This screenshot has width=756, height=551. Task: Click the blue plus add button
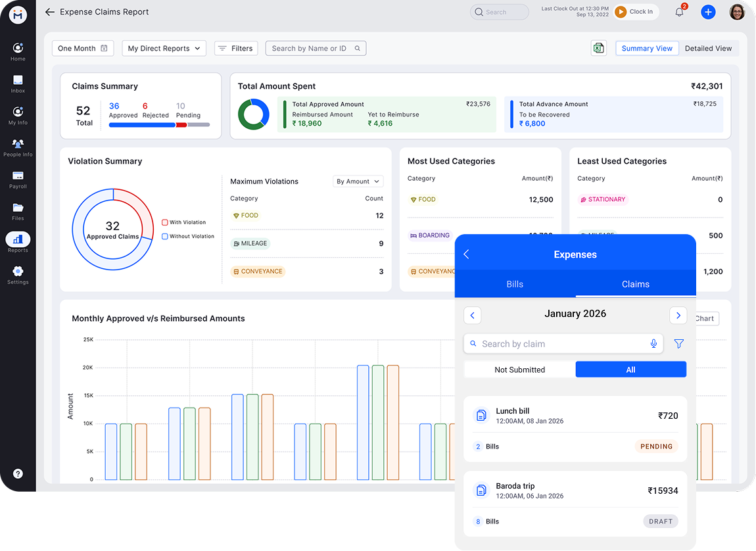pos(708,12)
